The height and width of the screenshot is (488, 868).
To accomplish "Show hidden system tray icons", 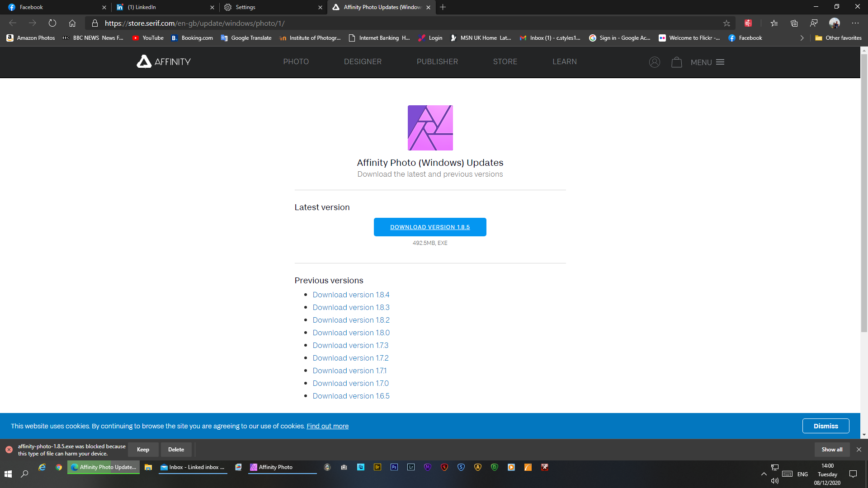I will click(x=764, y=474).
